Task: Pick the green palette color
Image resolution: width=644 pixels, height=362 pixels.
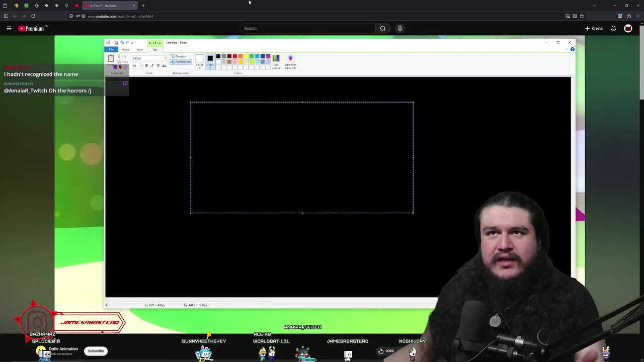Action: point(252,56)
